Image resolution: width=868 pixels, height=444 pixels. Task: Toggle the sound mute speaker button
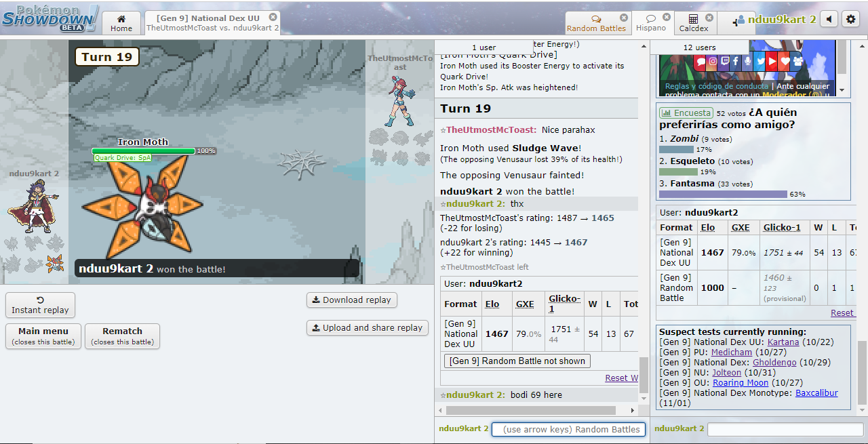(x=829, y=20)
